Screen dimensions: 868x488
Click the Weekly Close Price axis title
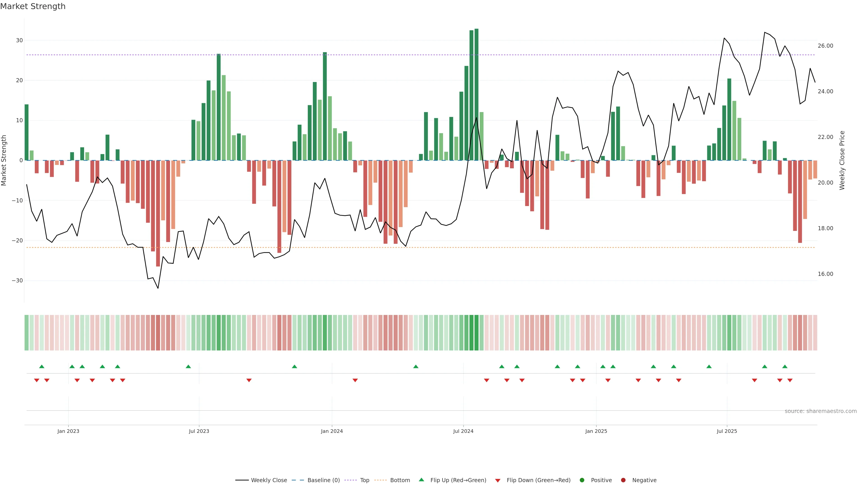point(842,160)
